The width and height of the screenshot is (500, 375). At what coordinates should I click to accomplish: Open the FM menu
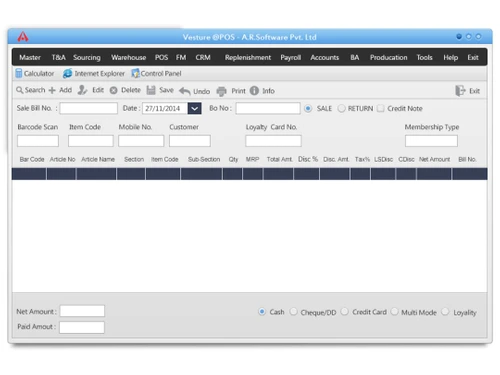181,57
